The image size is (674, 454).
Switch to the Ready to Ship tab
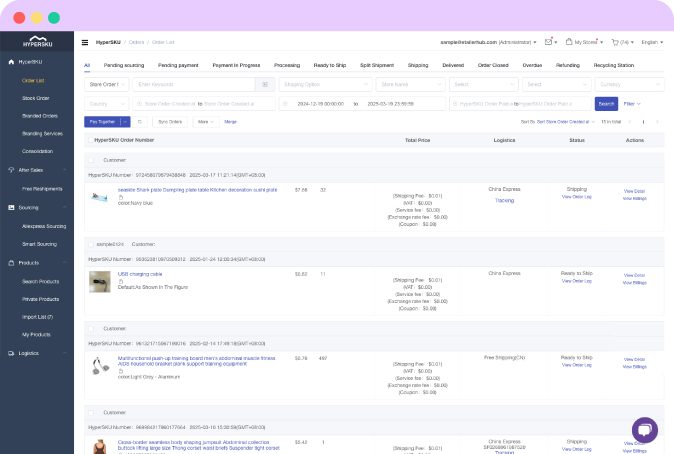(327, 64)
